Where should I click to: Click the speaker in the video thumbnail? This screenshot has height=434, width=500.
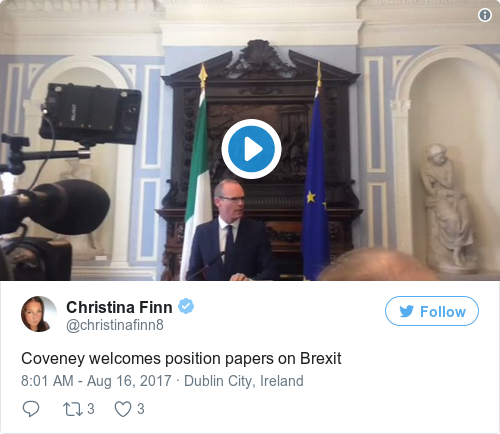tap(231, 231)
